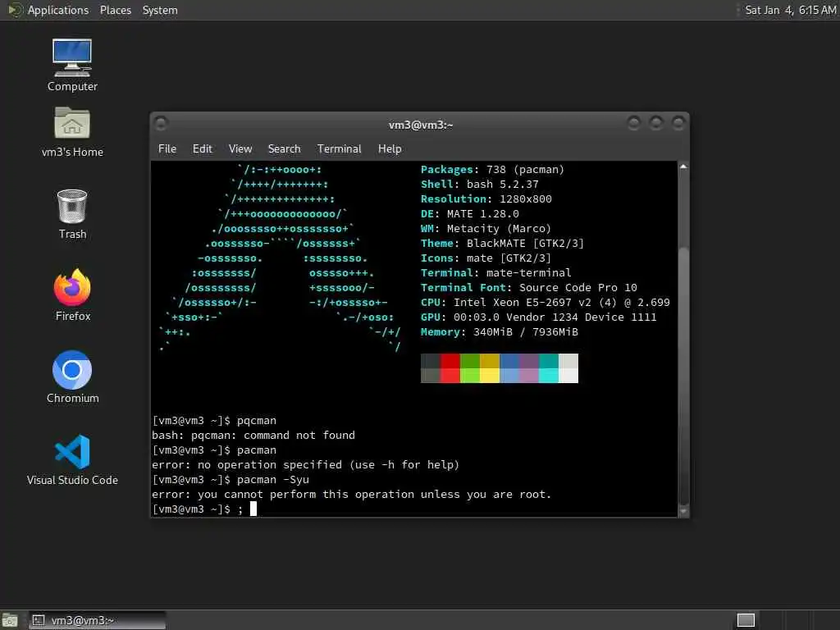Click the 'Theme: BlackMATE [GTK2/3]' line
This screenshot has height=630, width=840.
502,243
